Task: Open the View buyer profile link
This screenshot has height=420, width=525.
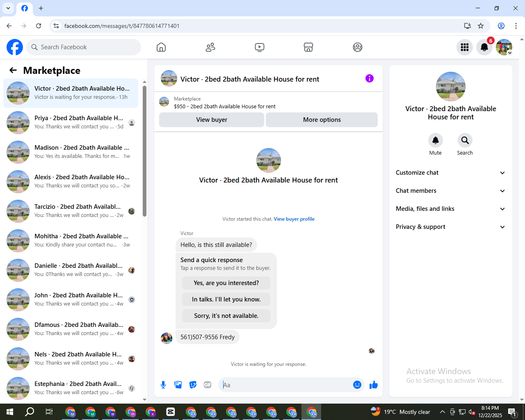Action: click(x=294, y=219)
